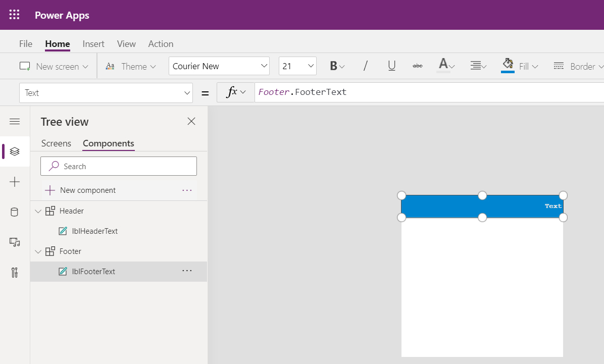
Task: Toggle underline formatting
Action: [391, 66]
